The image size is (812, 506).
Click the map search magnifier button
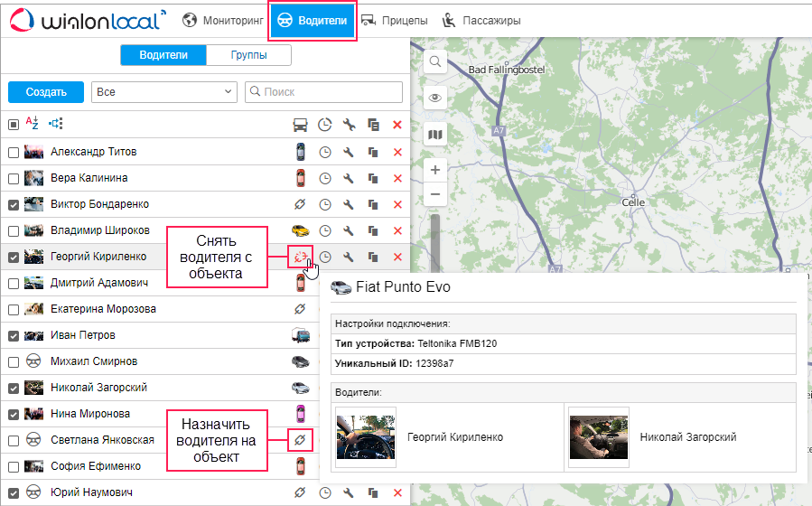(435, 61)
